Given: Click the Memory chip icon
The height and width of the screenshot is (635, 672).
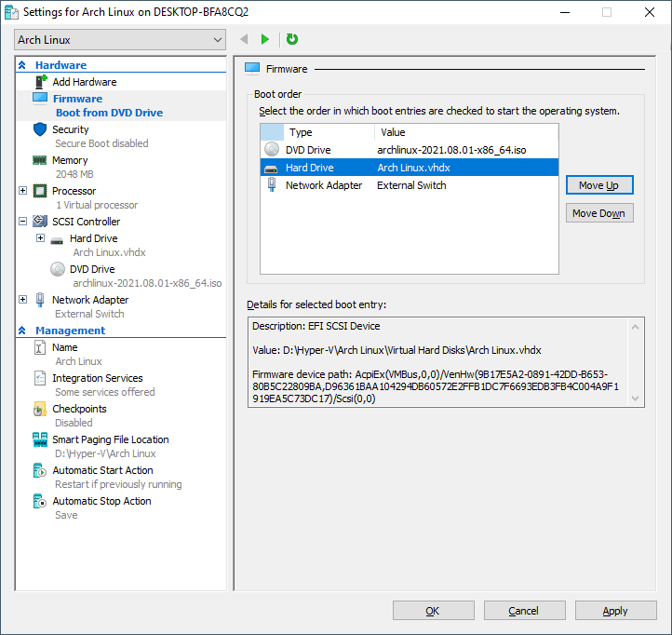Looking at the screenshot, I should point(40,160).
